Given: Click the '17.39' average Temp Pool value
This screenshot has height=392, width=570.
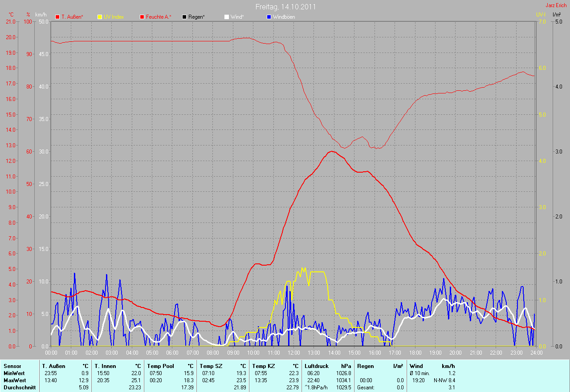Looking at the screenshot, I should pos(187,388).
